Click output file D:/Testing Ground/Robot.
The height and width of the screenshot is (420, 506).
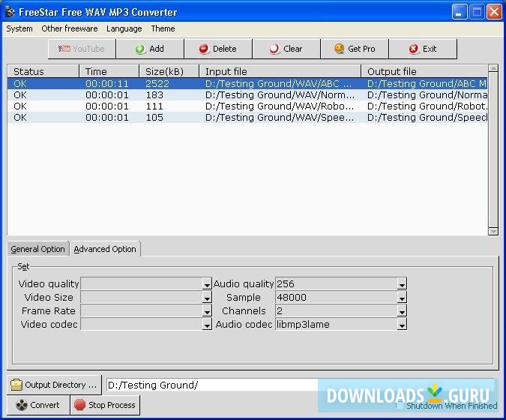click(x=427, y=106)
